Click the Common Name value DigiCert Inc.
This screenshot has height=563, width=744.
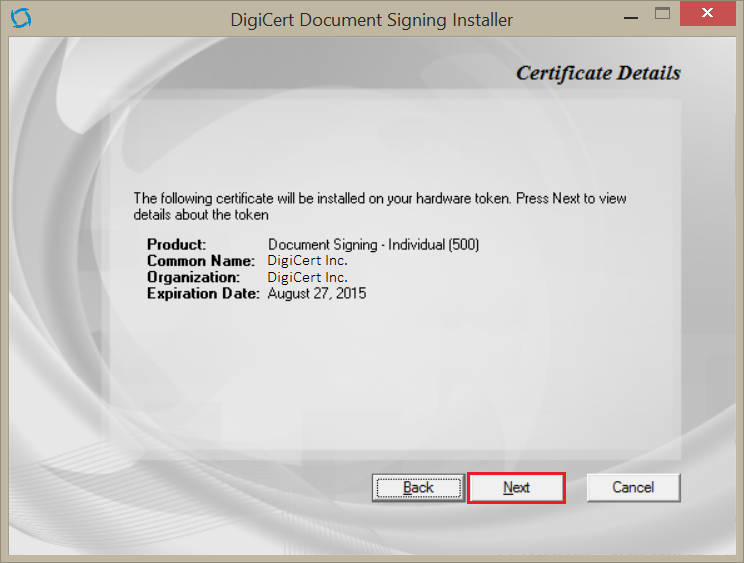pyautogui.click(x=307, y=261)
